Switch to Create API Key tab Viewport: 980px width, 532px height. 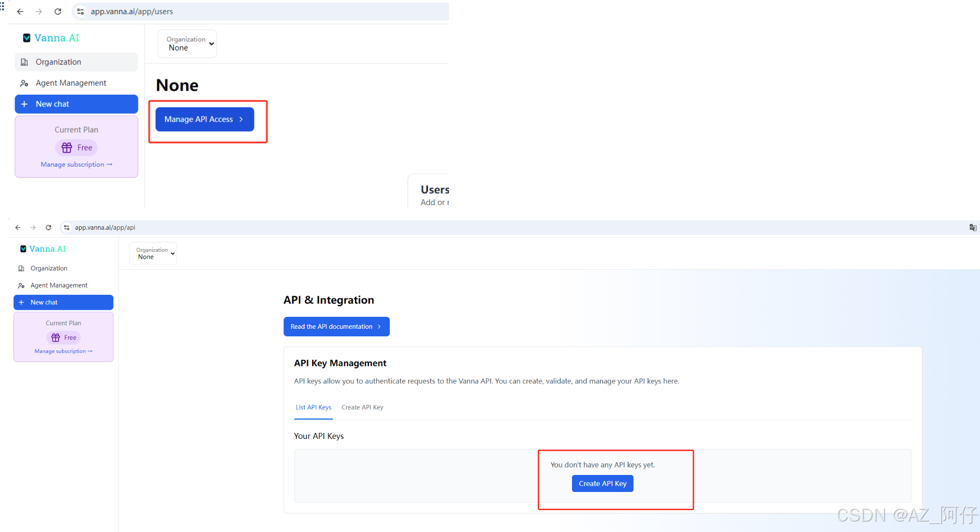[362, 407]
